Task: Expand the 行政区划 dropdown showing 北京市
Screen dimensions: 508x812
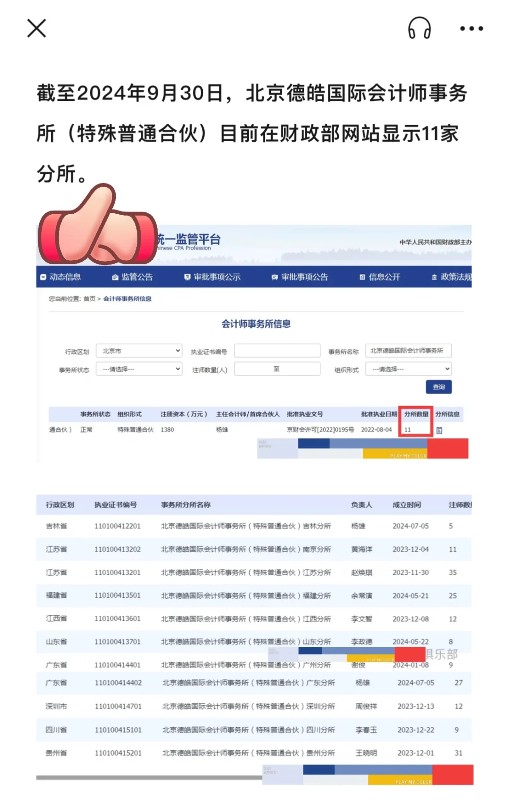Action: [139, 351]
